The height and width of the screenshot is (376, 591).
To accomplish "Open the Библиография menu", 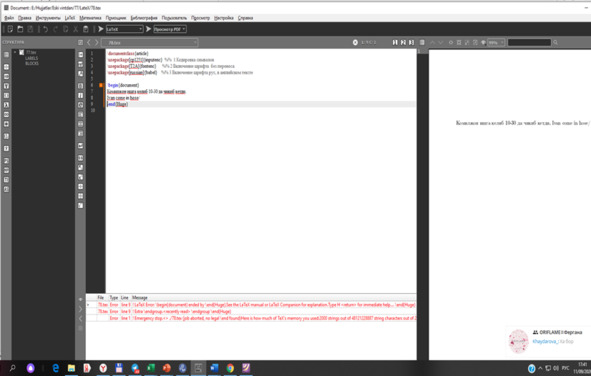I will (144, 18).
